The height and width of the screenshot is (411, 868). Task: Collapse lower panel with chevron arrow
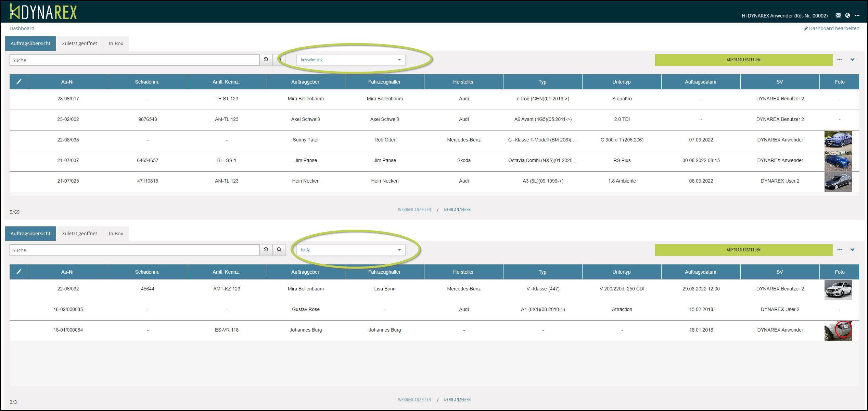click(852, 250)
